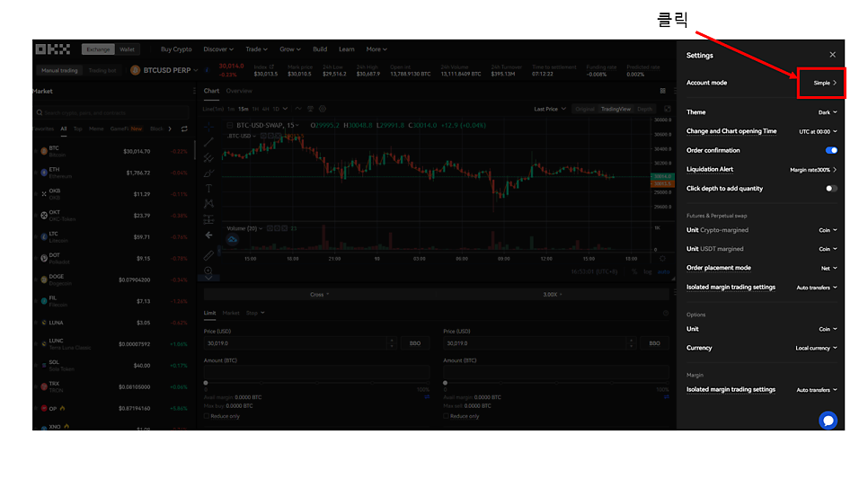
Task: Open the Theme Dark dropdown
Action: (x=828, y=112)
